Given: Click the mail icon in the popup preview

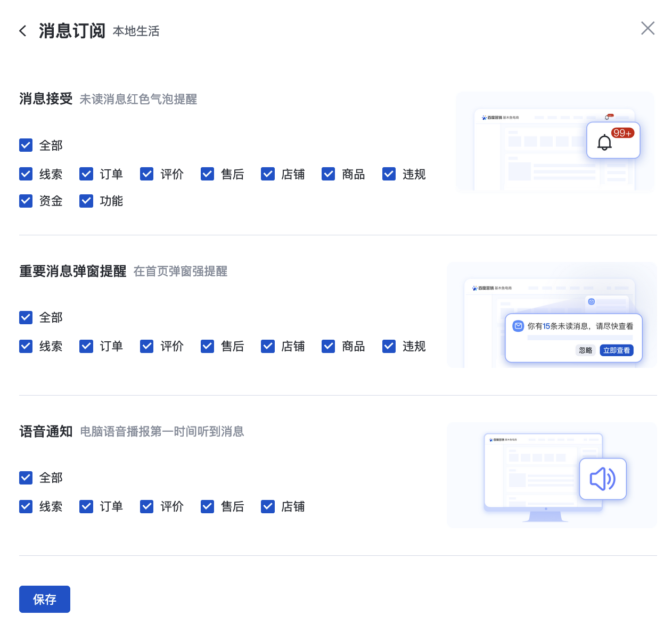Looking at the screenshot, I should [x=518, y=326].
